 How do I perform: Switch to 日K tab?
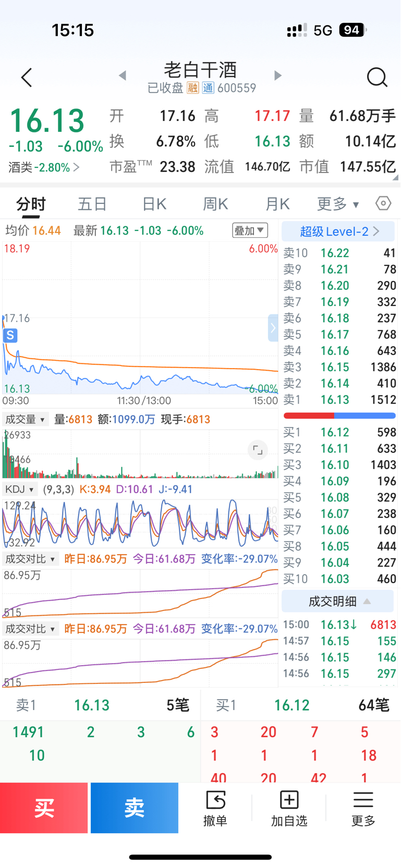(x=154, y=204)
